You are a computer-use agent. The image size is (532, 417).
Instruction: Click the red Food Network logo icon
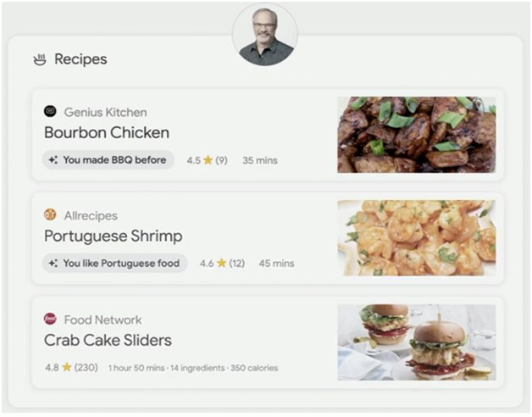(x=50, y=319)
